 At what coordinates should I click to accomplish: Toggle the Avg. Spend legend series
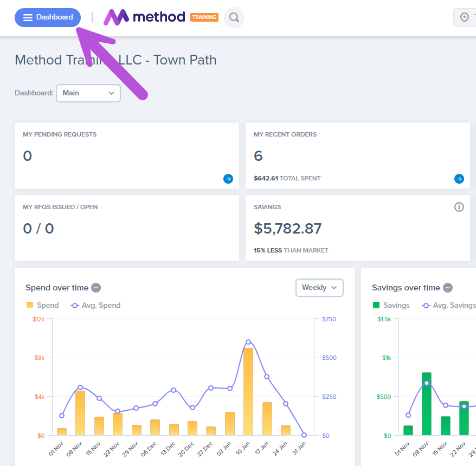click(x=96, y=305)
